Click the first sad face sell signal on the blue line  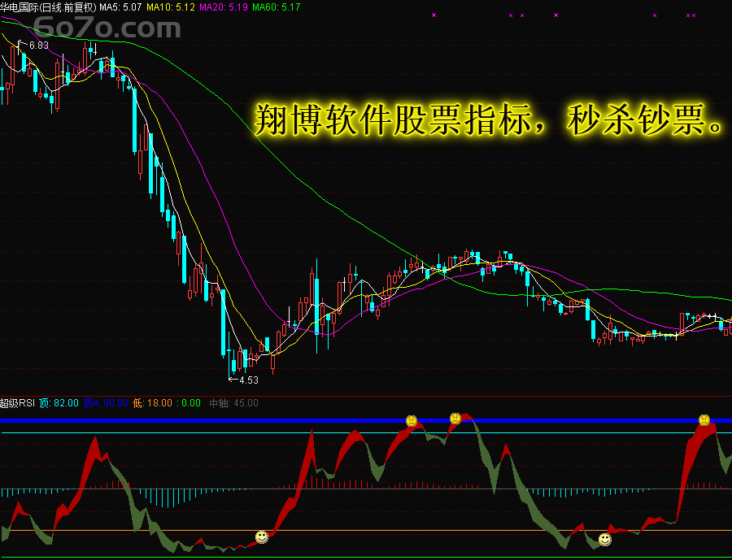412,420
